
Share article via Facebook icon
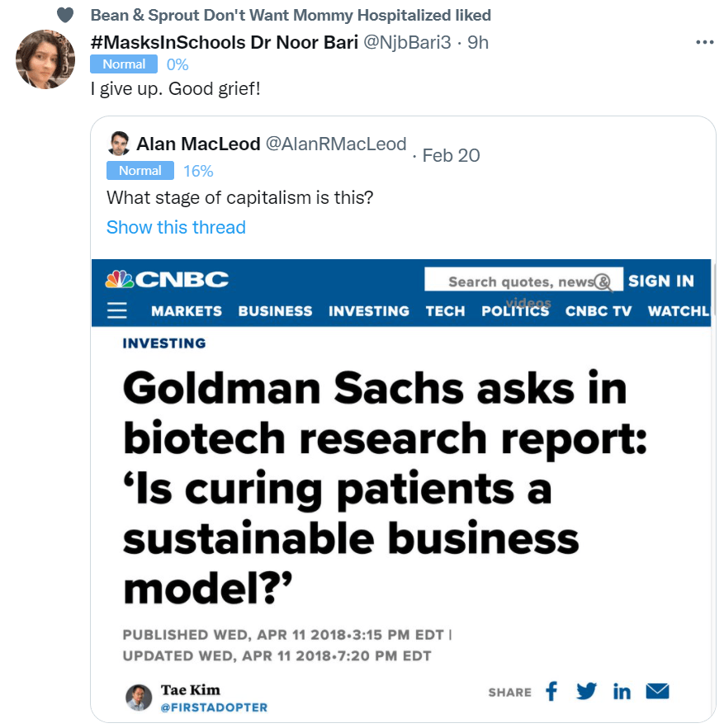pyautogui.click(x=551, y=691)
